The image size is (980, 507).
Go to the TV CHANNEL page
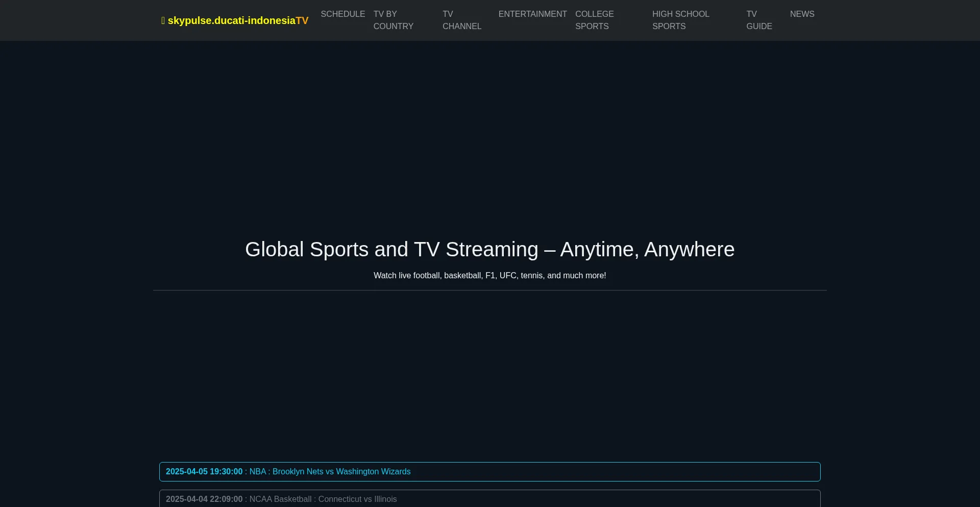pos(462,20)
